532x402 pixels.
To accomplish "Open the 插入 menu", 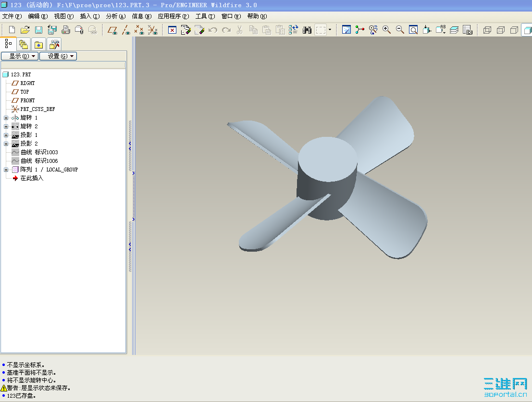I will click(90, 16).
